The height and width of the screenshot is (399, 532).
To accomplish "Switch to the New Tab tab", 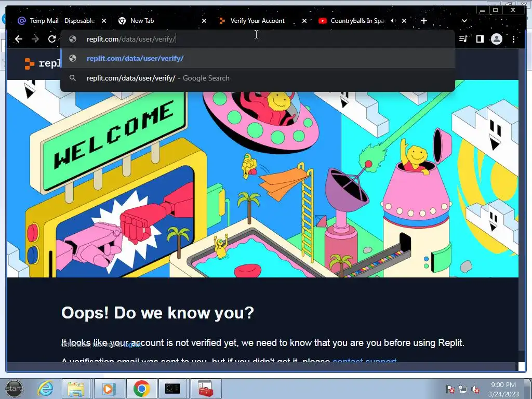I will [x=161, y=21].
